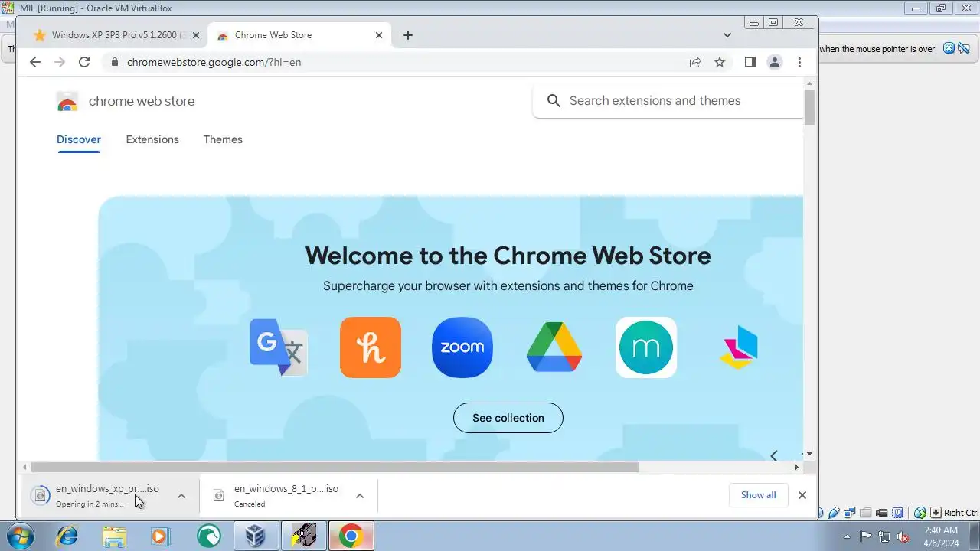Open the Themes tab
Screen dimensions: 980x551
click(223, 139)
